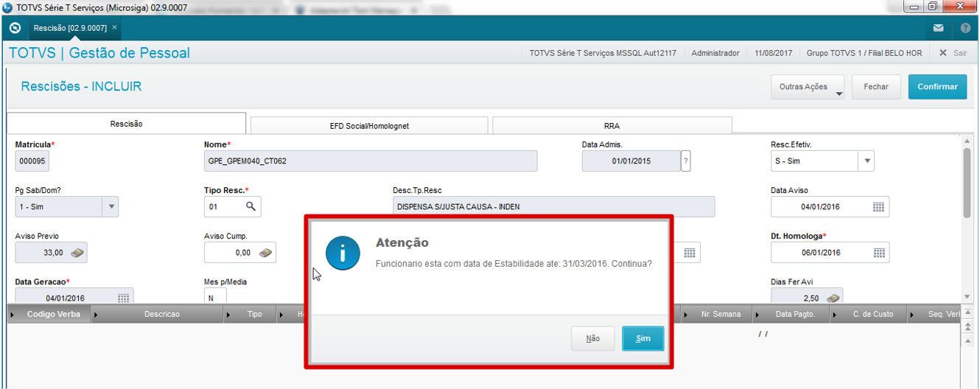Click form scrollbar down arrow
Screen dimensions: 980x389
point(967,297)
